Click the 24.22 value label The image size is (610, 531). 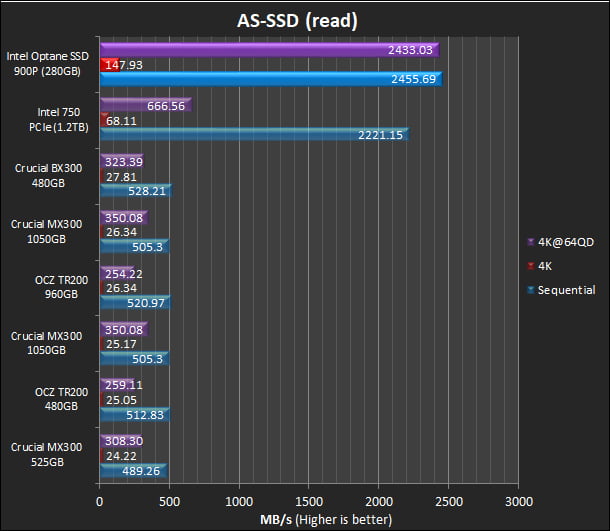click(x=121, y=456)
